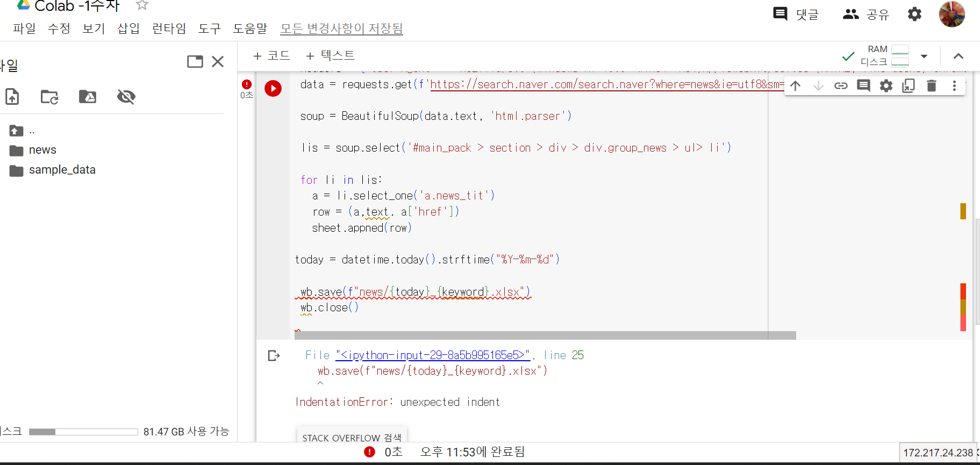980x465 pixels.
Task: Open the 도구 menu
Action: tap(210, 28)
